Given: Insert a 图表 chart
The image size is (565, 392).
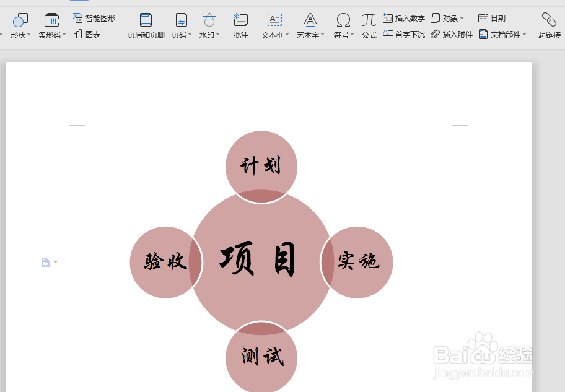Looking at the screenshot, I should (87, 34).
